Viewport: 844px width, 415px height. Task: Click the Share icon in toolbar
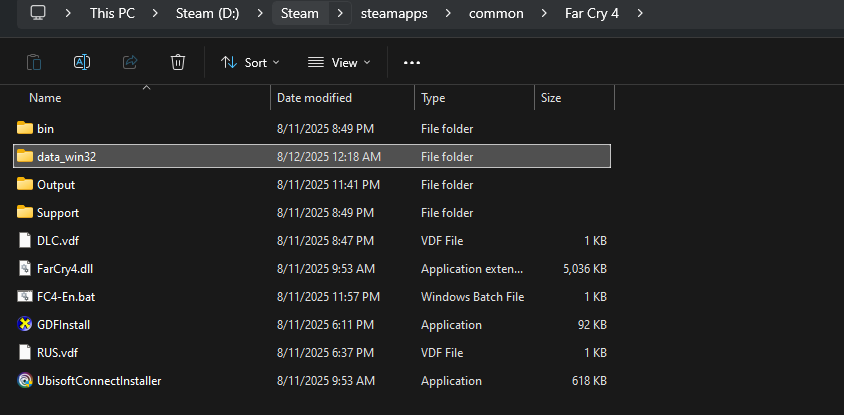tap(130, 62)
